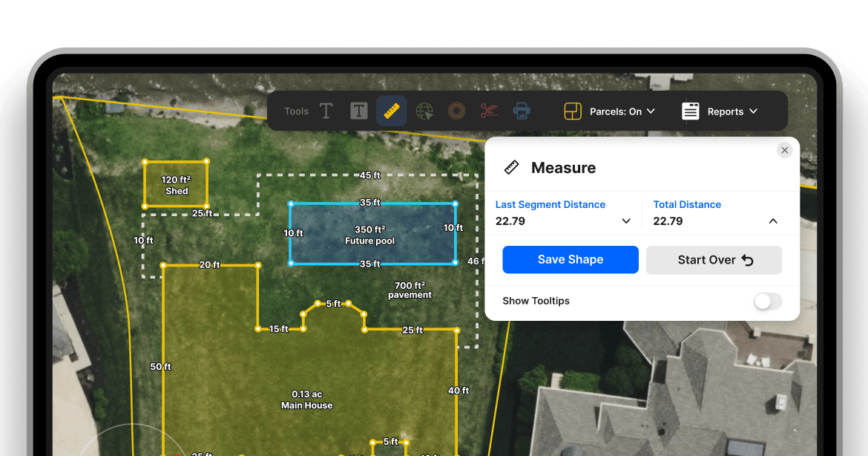The image size is (868, 456).
Task: Click the bottom '35 ft' pool edge label
Action: [369, 264]
